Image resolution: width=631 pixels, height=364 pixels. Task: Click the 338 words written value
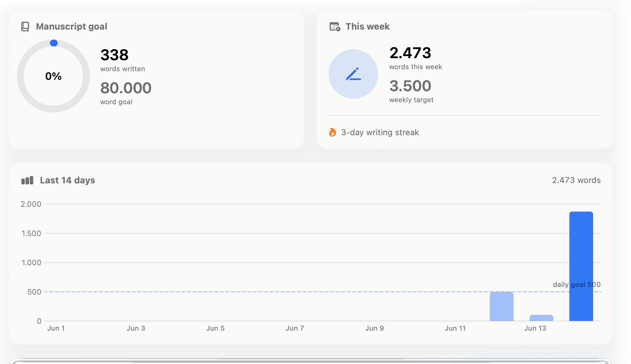(114, 55)
